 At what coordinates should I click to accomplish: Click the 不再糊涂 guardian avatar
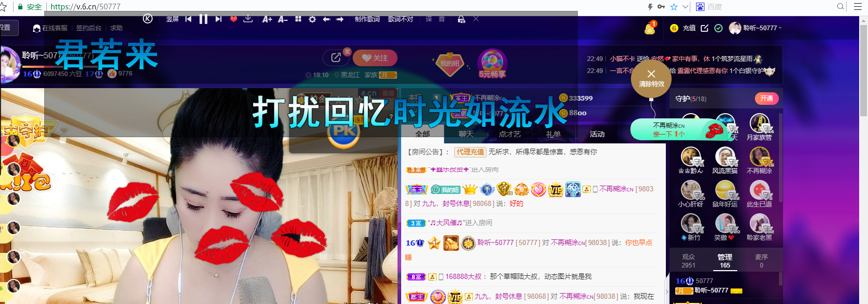click(x=760, y=157)
